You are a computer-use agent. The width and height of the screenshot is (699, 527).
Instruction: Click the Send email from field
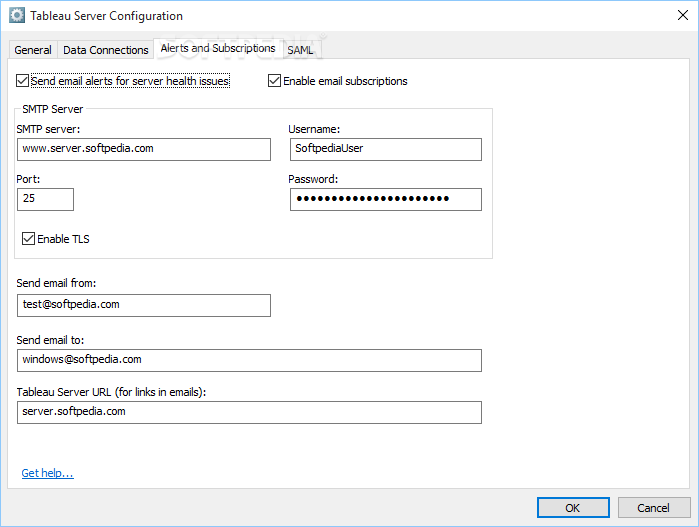144,305
